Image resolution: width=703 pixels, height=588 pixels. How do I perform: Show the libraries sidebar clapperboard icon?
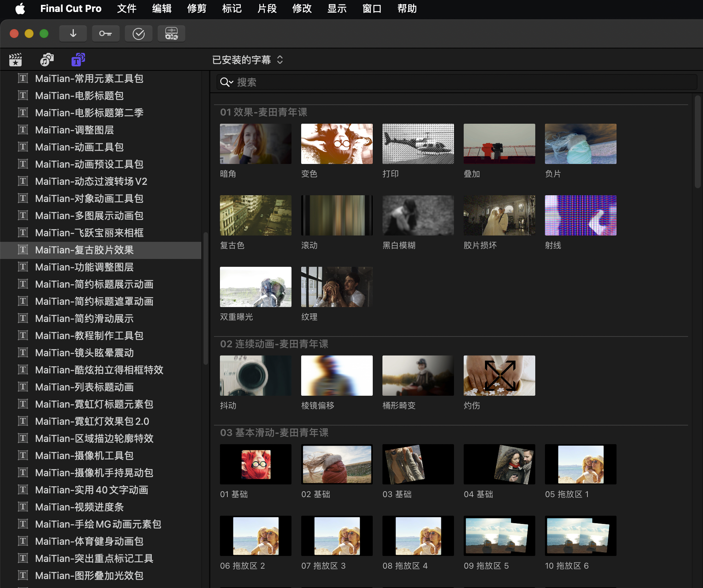(16, 60)
